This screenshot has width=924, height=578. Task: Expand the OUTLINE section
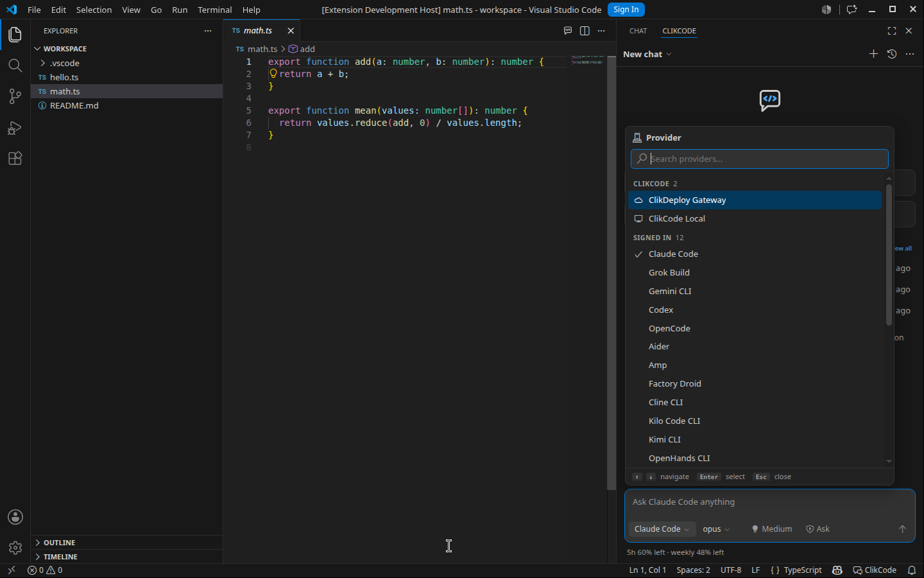click(126, 543)
